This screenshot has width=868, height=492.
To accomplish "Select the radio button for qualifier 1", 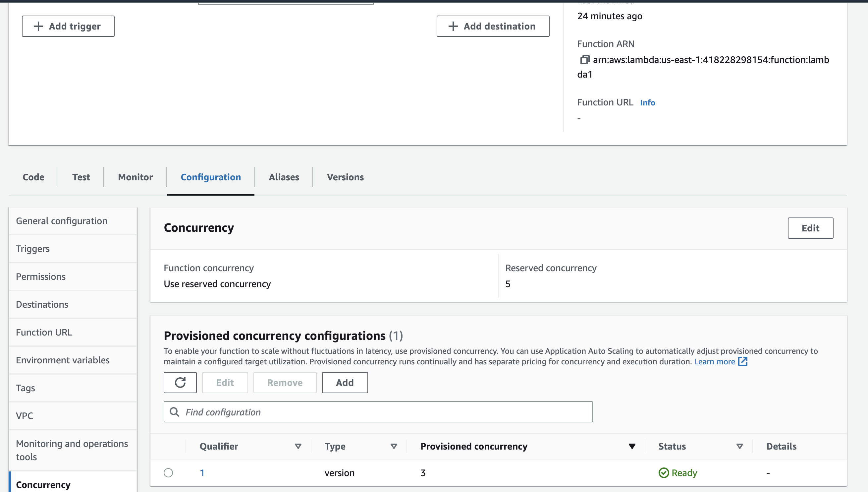I will coord(168,472).
